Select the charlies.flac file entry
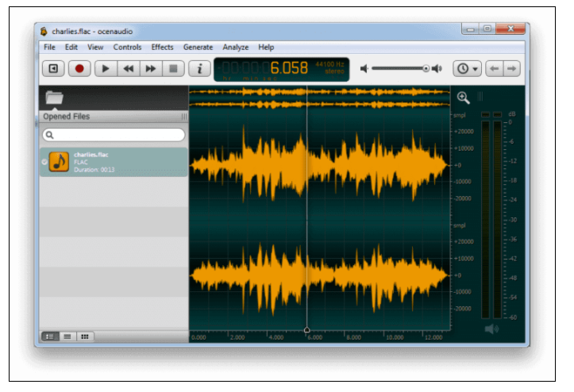This screenshot has width=574, height=392. 114,162
